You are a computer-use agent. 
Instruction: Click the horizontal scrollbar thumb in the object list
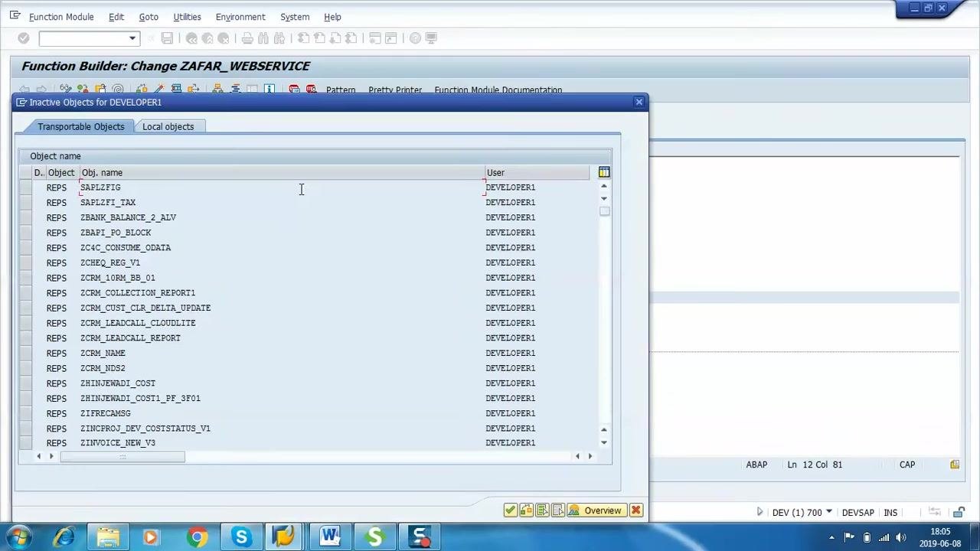point(122,457)
